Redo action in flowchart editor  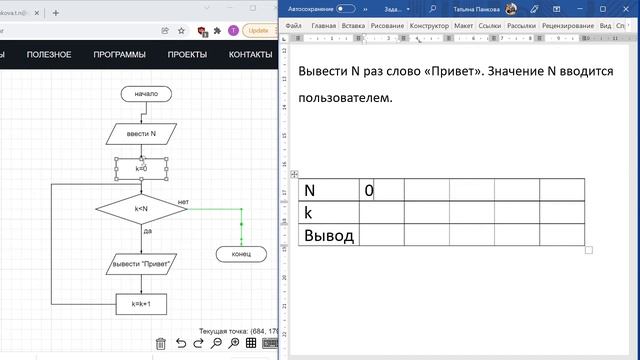[x=198, y=343]
